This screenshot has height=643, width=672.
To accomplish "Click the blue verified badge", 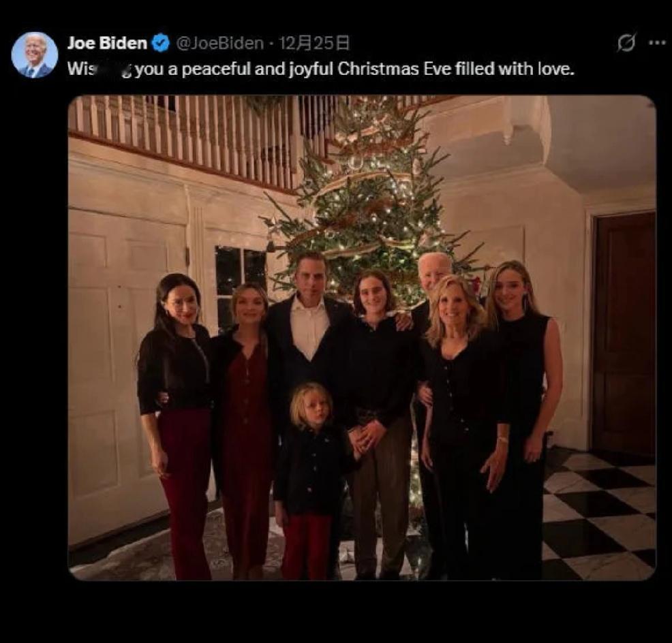I will point(161,44).
